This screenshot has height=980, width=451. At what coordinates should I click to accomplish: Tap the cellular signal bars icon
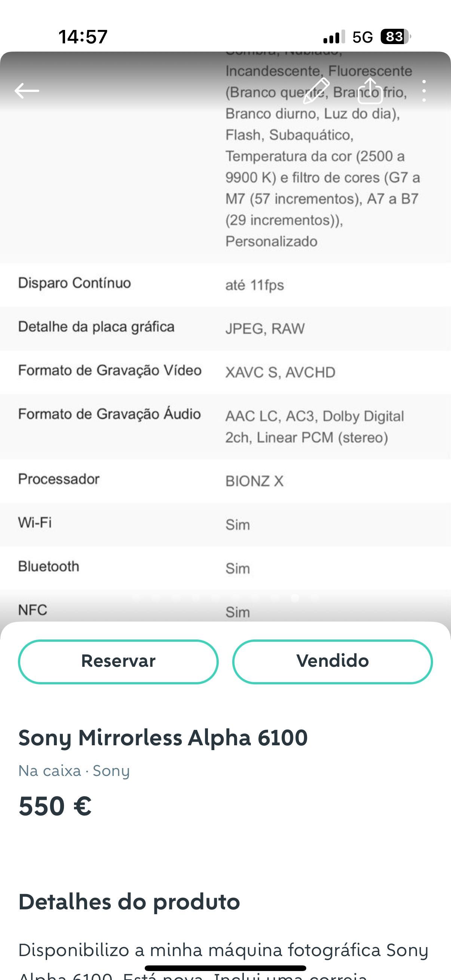point(334,37)
